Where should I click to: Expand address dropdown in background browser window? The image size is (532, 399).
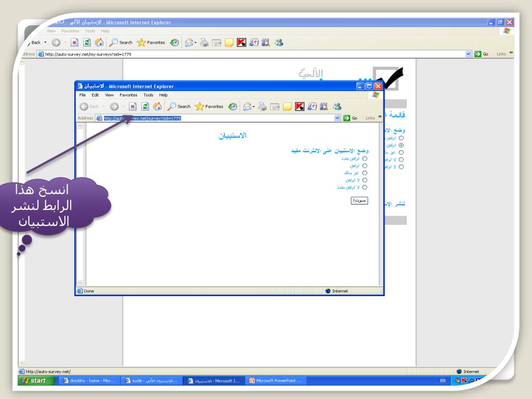[468, 54]
